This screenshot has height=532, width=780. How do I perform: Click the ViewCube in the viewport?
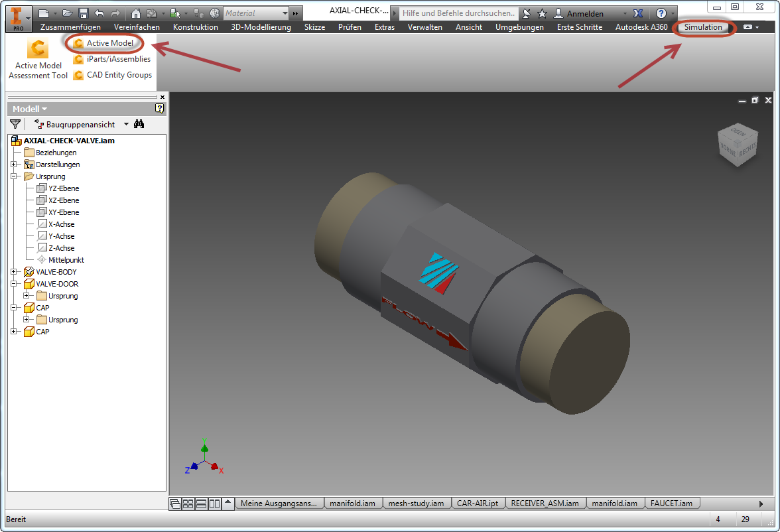point(738,144)
